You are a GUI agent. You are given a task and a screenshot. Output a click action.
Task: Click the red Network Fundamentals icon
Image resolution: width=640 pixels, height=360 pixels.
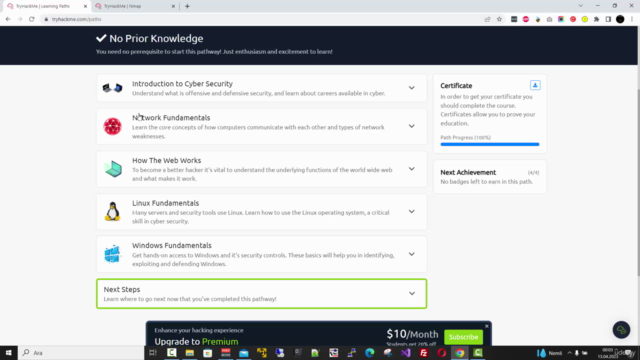pyautogui.click(x=112, y=126)
